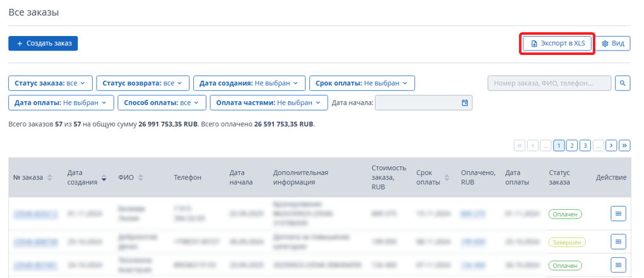Click the Оплачено, RUB column header
This screenshot has height=278, width=644.
[479, 178]
